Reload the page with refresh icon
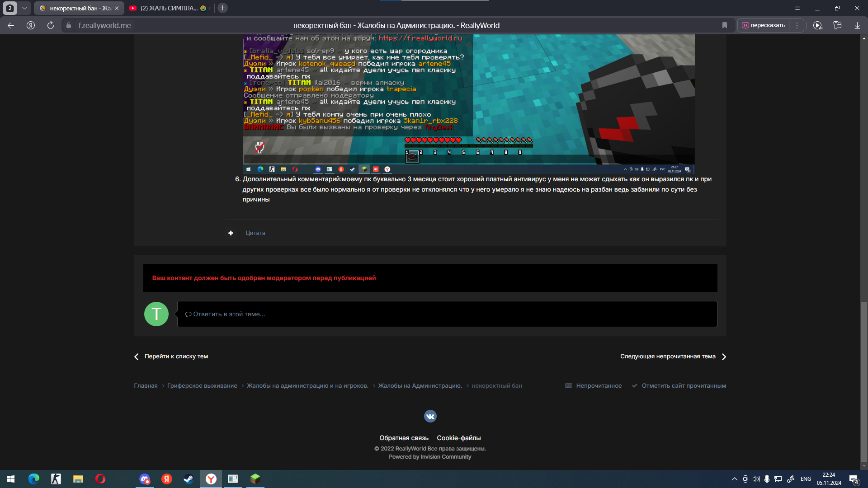868x488 pixels. pyautogui.click(x=51, y=25)
